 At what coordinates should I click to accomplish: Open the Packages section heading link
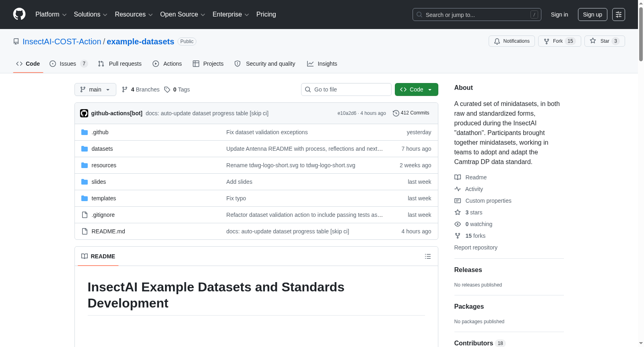pyautogui.click(x=469, y=307)
